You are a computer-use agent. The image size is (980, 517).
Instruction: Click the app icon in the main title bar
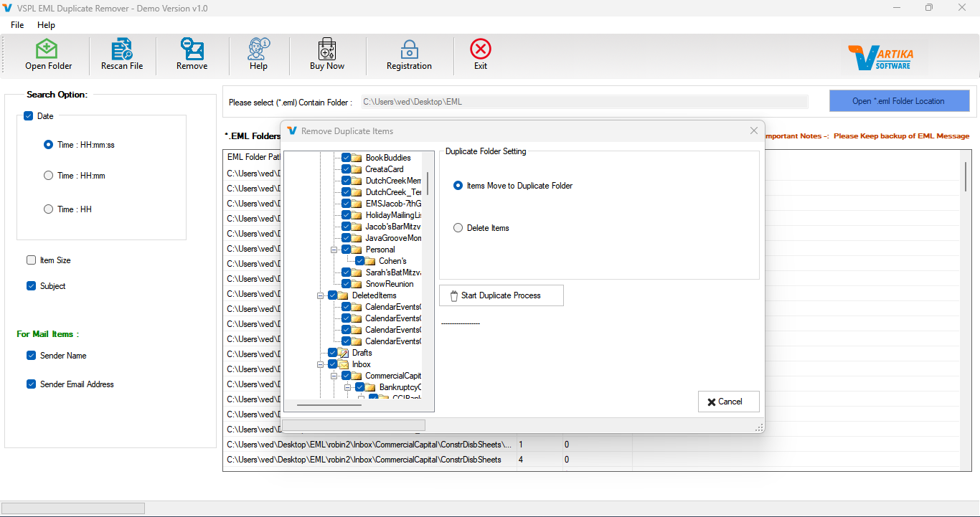pyautogui.click(x=7, y=8)
